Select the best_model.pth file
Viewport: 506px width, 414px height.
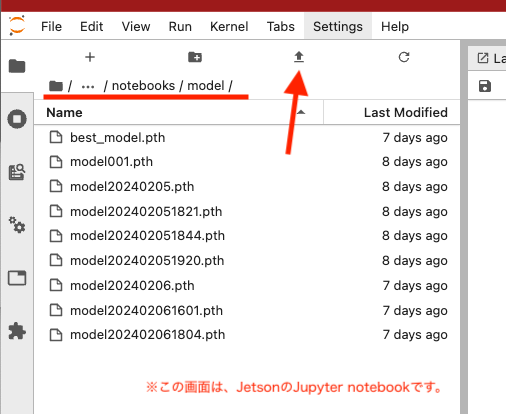(x=247, y=137)
